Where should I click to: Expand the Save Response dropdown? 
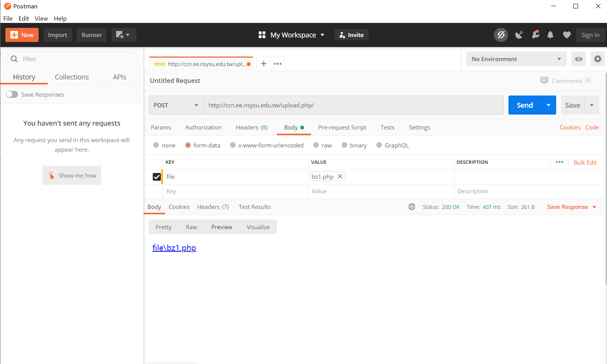[594, 207]
